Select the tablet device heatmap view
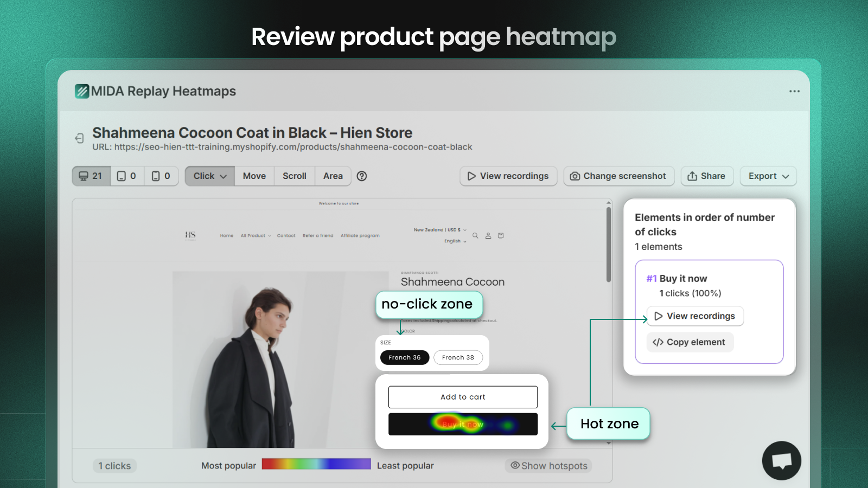Viewport: 868px width, 488px height. 126,176
